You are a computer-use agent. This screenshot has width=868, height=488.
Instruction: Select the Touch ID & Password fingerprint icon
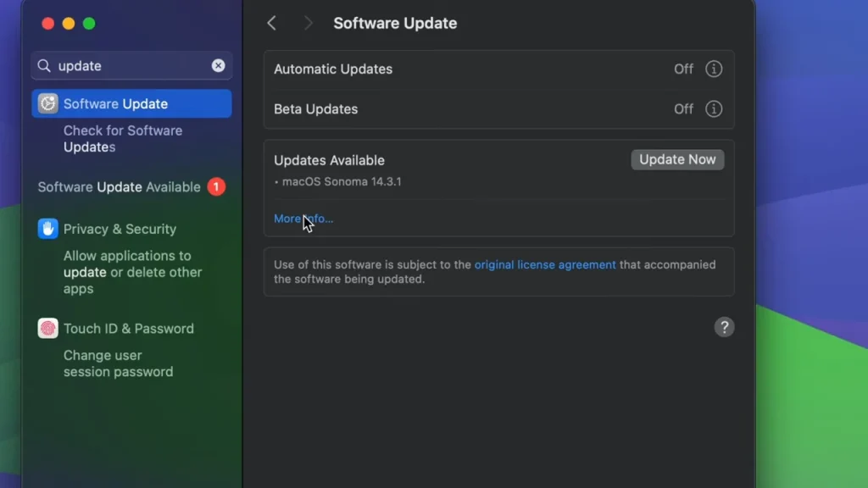click(x=47, y=328)
